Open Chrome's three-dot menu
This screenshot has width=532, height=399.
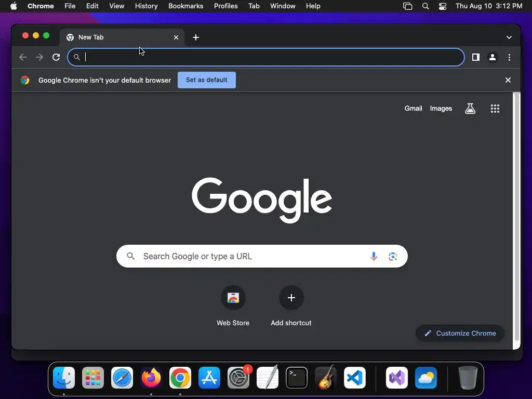point(509,57)
